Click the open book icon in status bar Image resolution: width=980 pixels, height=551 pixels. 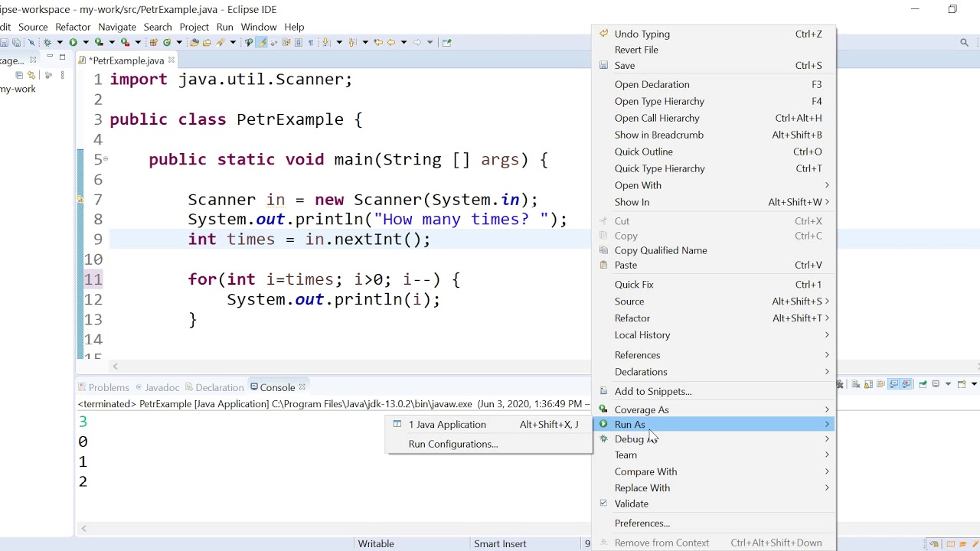tap(950, 544)
